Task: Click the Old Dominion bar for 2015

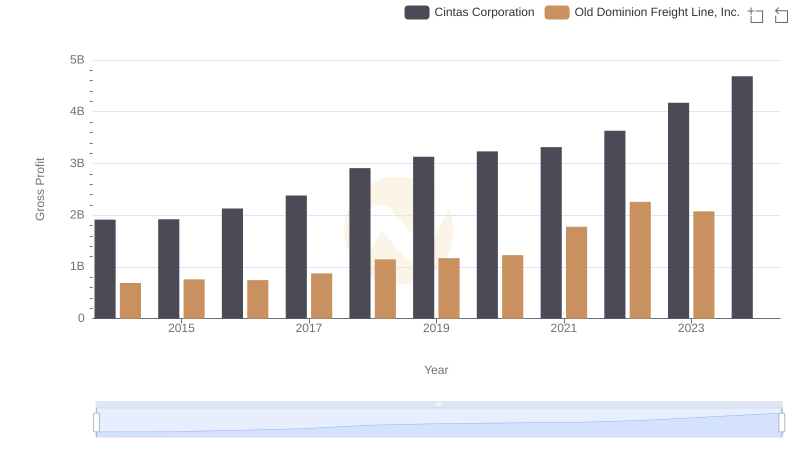Action: pos(194,299)
